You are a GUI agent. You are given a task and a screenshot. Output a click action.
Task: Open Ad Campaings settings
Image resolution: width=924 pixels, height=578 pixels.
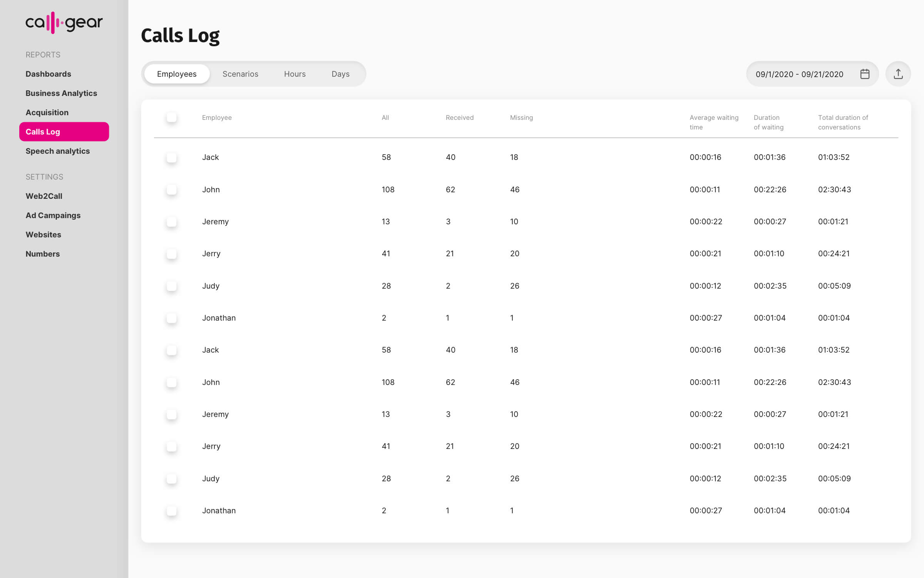pos(53,215)
